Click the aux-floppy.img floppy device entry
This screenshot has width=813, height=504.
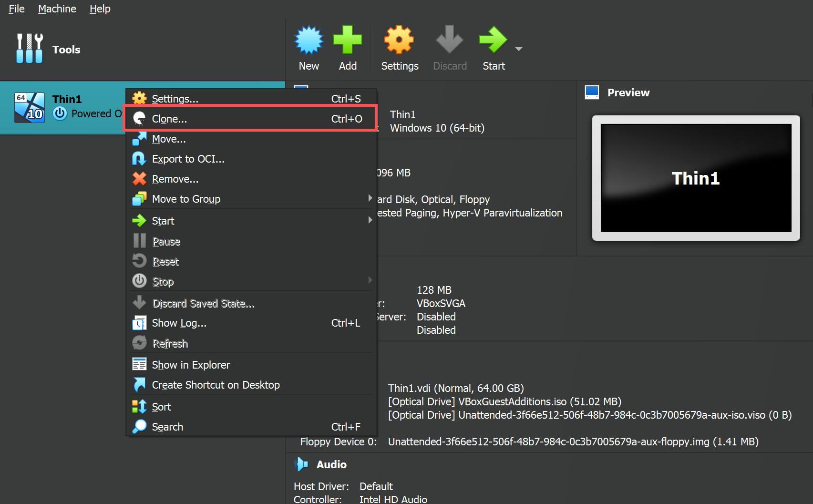click(573, 442)
